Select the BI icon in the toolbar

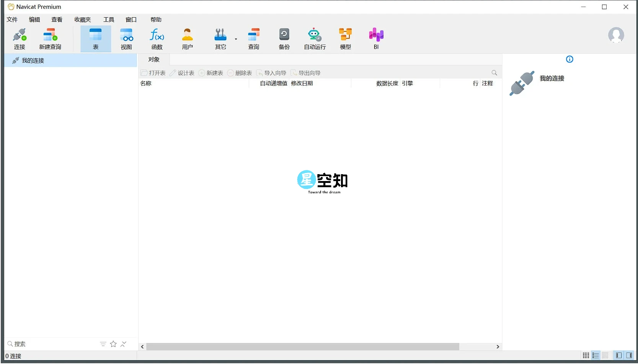tap(376, 38)
